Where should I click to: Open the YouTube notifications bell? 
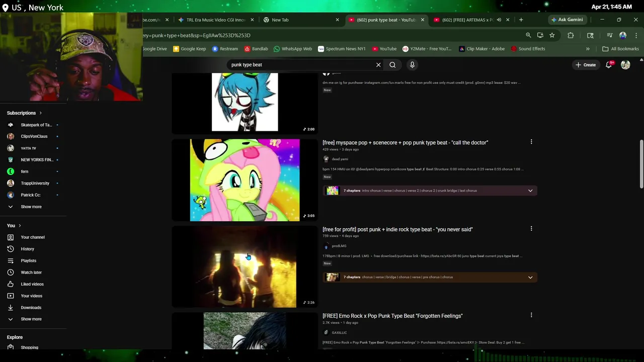tap(609, 65)
